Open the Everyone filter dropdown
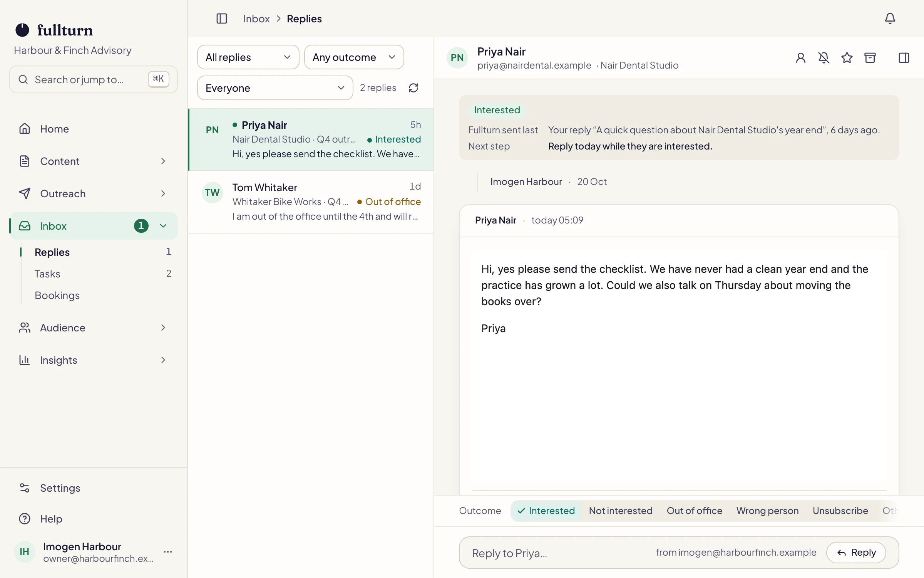 [275, 88]
